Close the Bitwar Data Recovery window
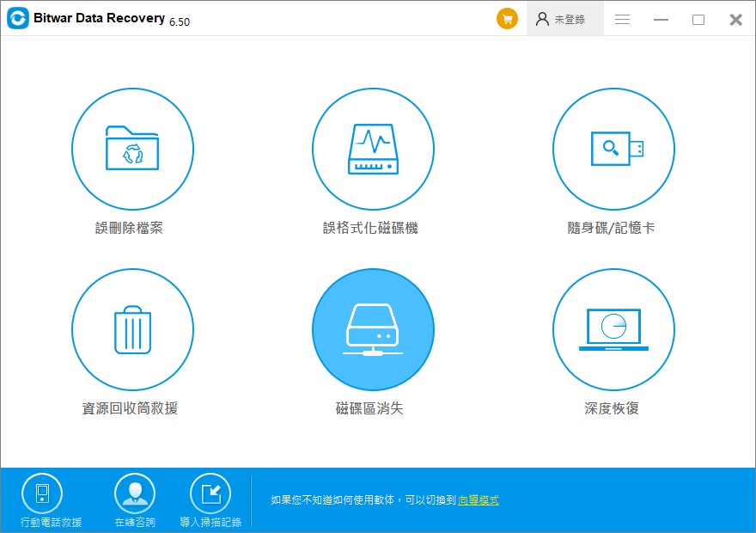 [735, 19]
